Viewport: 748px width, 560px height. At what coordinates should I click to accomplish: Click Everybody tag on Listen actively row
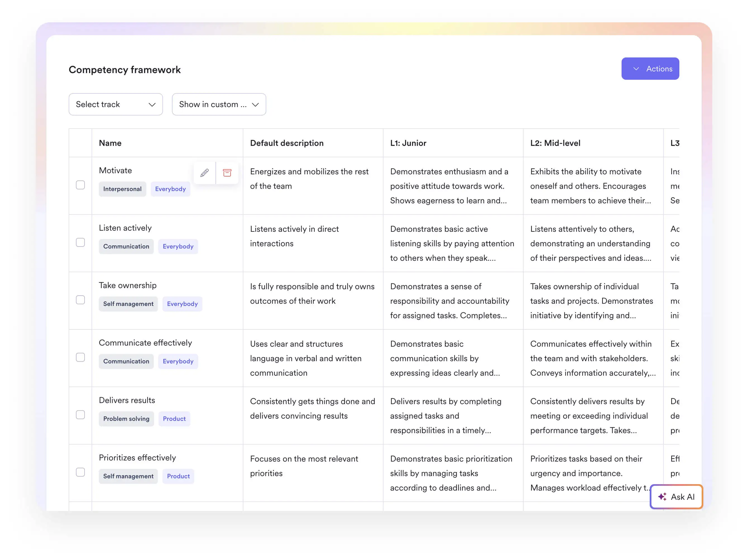click(x=178, y=246)
